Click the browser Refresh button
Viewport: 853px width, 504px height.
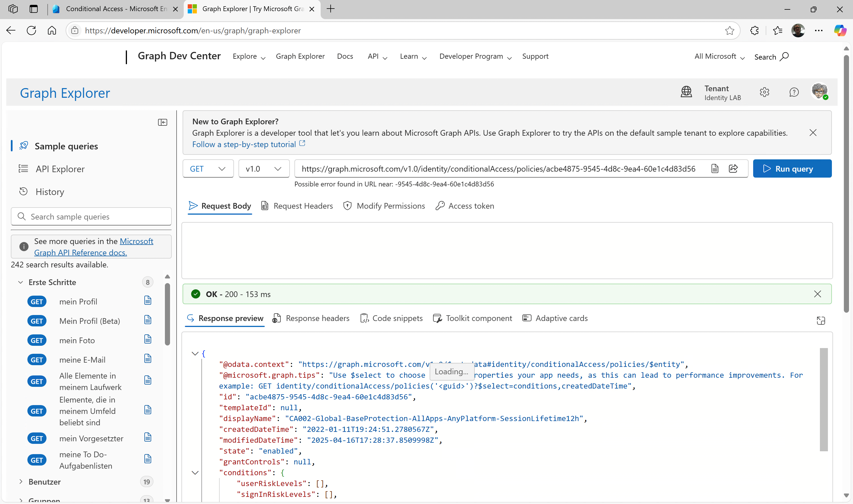point(31,31)
